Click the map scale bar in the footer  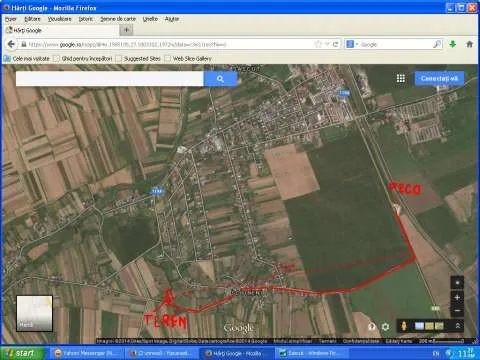441,341
